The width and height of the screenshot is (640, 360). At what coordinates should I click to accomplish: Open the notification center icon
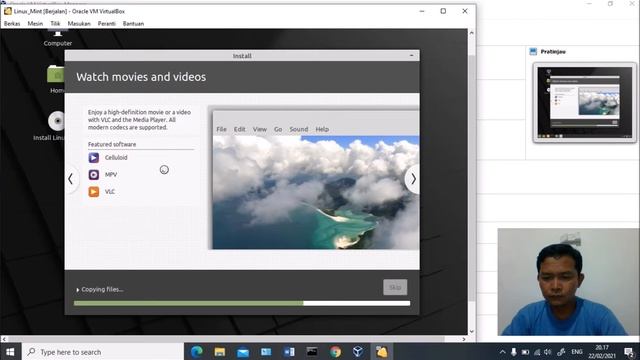(629, 352)
